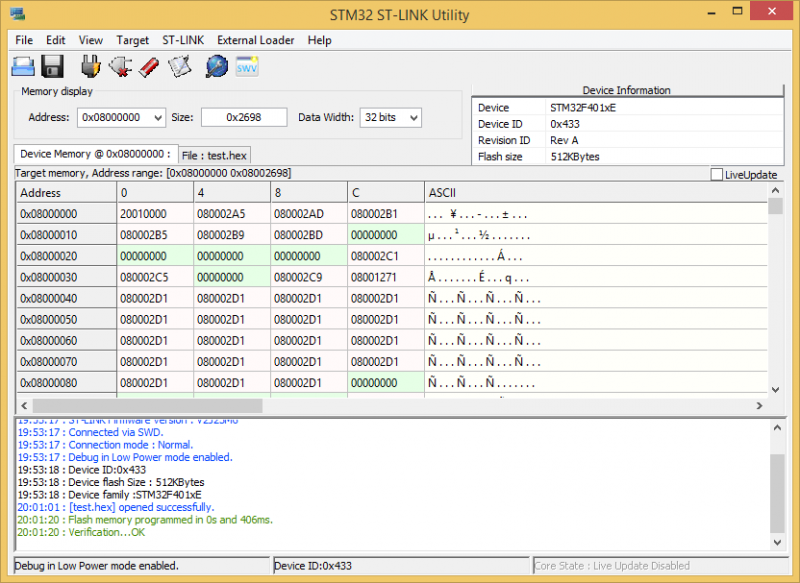Click row address 0x08000040
Viewport: 800px width, 583px height.
(66, 298)
